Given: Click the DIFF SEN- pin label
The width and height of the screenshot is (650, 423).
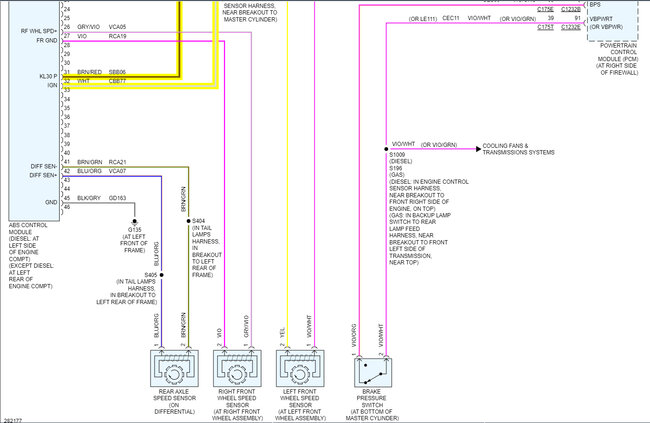Looking at the screenshot, I should point(44,167).
